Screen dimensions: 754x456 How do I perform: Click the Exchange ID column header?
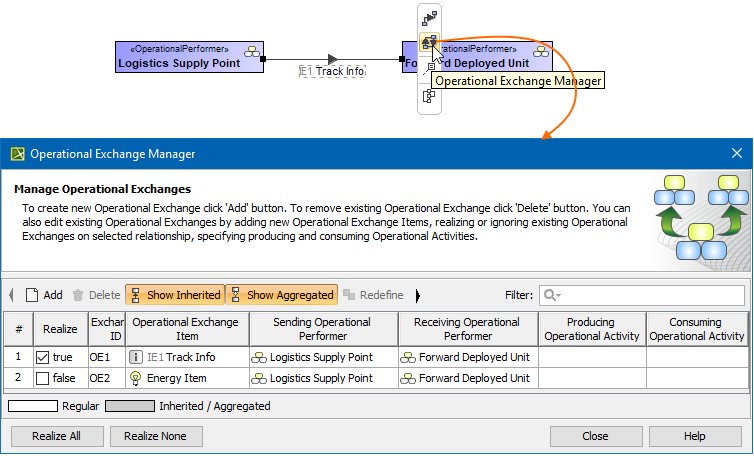[107, 329]
